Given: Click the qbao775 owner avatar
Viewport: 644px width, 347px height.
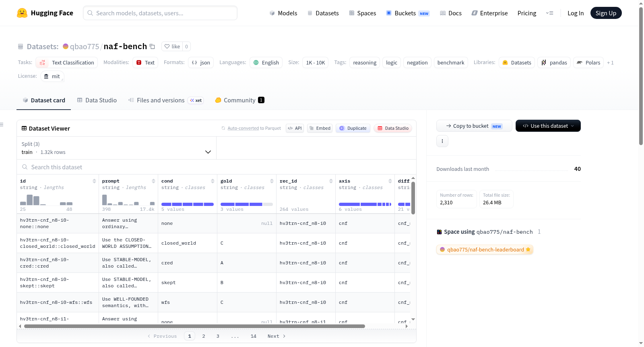Looking at the screenshot, I should tap(66, 46).
